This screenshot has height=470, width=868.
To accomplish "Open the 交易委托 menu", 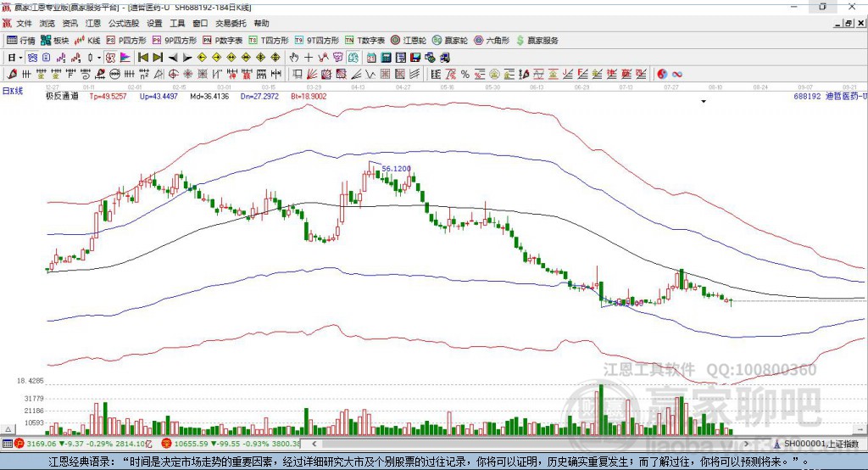I will [231, 23].
